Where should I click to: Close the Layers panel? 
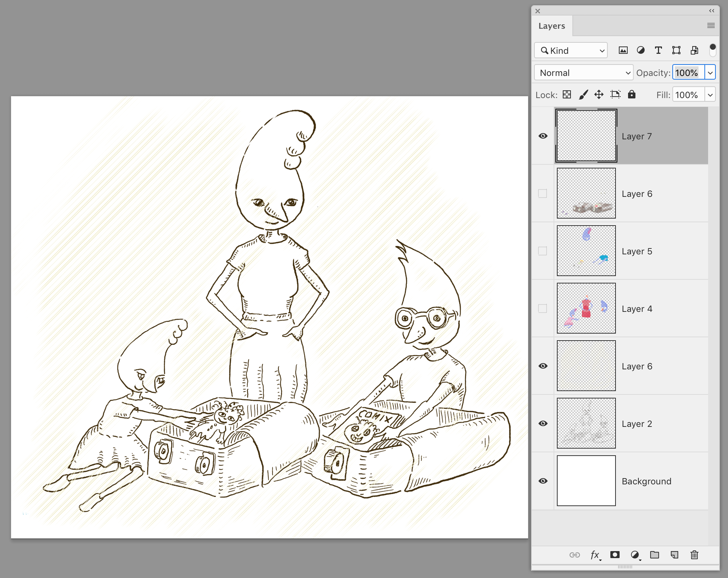(538, 11)
